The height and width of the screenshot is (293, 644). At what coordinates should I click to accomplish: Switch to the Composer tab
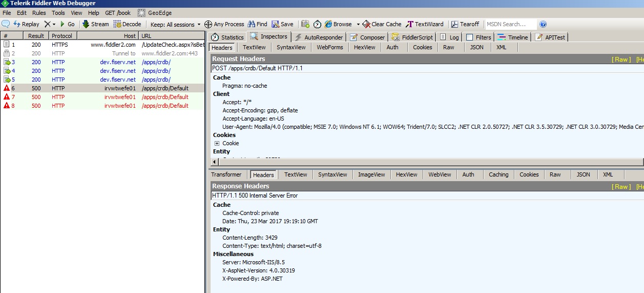click(367, 37)
